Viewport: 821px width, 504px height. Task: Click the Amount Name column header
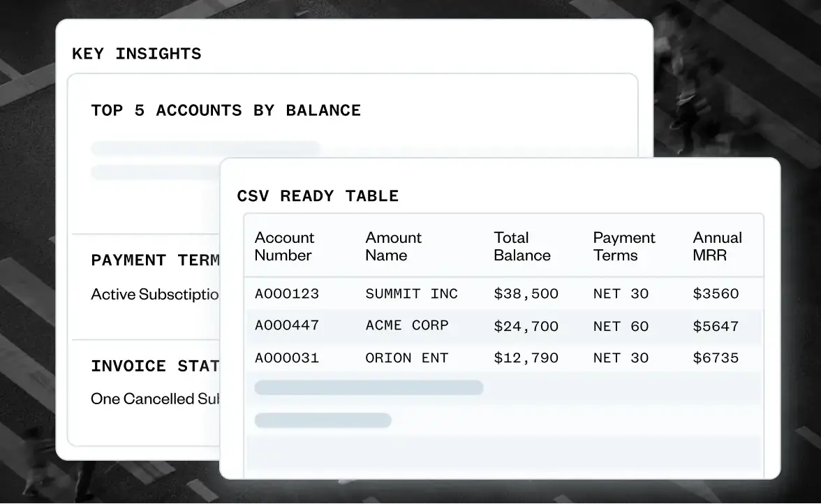tap(393, 246)
